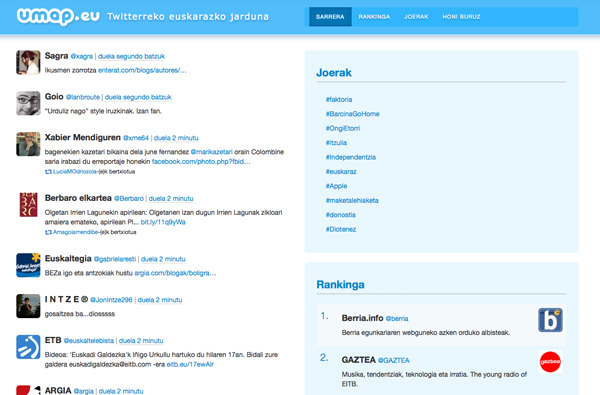The width and height of the screenshot is (600, 395).
Task: Open the @xagra handle link
Action: tap(82, 56)
